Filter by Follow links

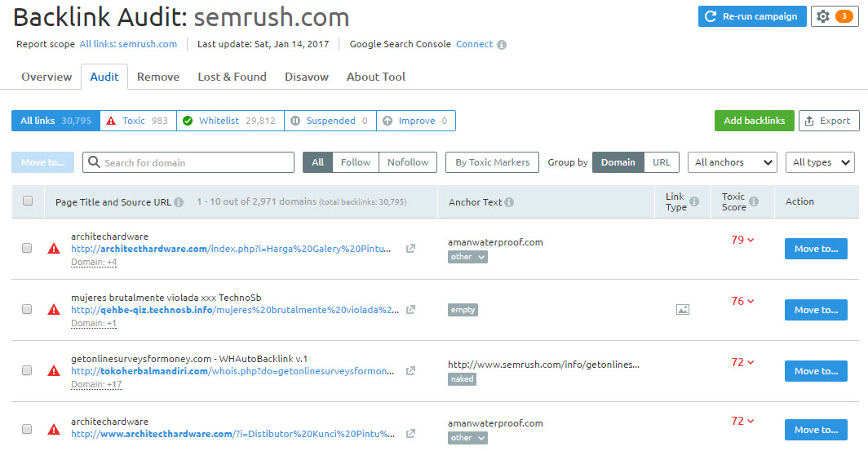[356, 162]
